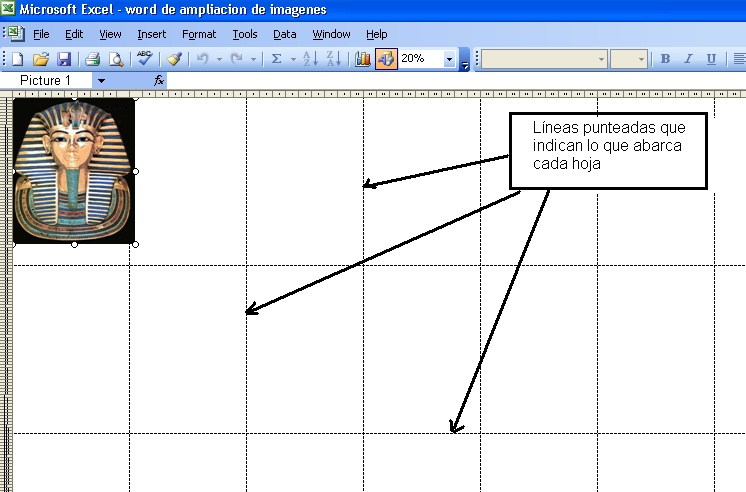Expand the Undo history dropdown arrow
The image size is (746, 492).
[x=219, y=59]
